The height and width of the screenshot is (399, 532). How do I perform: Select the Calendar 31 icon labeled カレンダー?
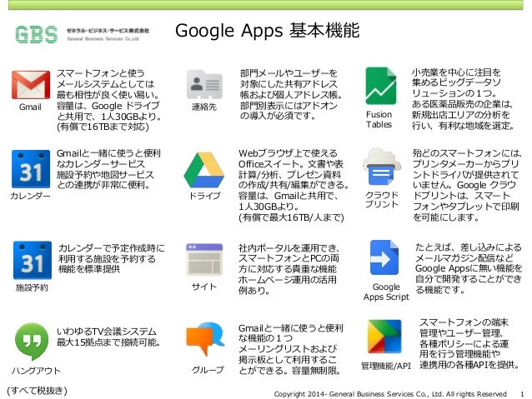coord(31,169)
